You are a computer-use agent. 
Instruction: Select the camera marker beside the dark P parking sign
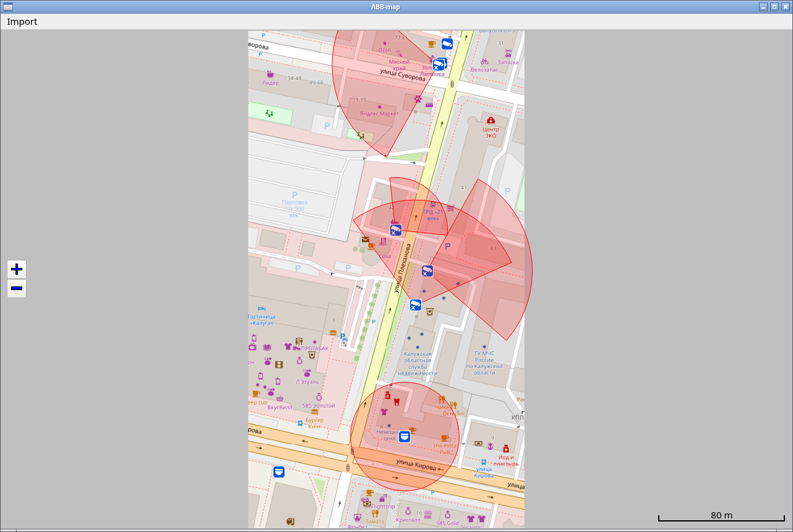pos(427,270)
